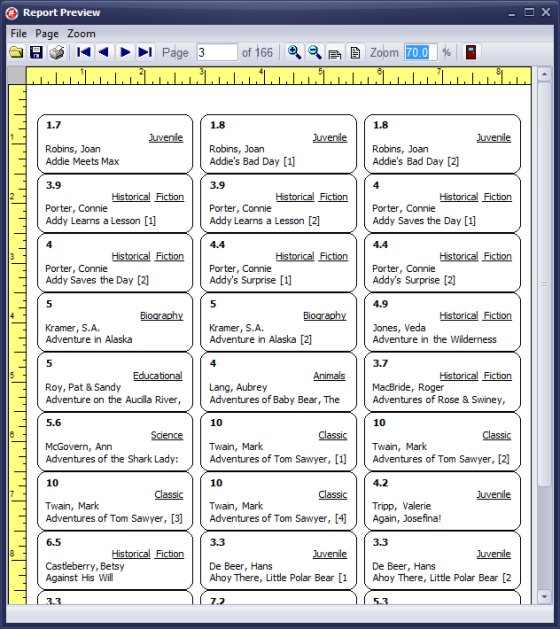Click 'Addy's Surprise [2]' title
Viewport: 560px width, 629px height.
click(x=414, y=280)
